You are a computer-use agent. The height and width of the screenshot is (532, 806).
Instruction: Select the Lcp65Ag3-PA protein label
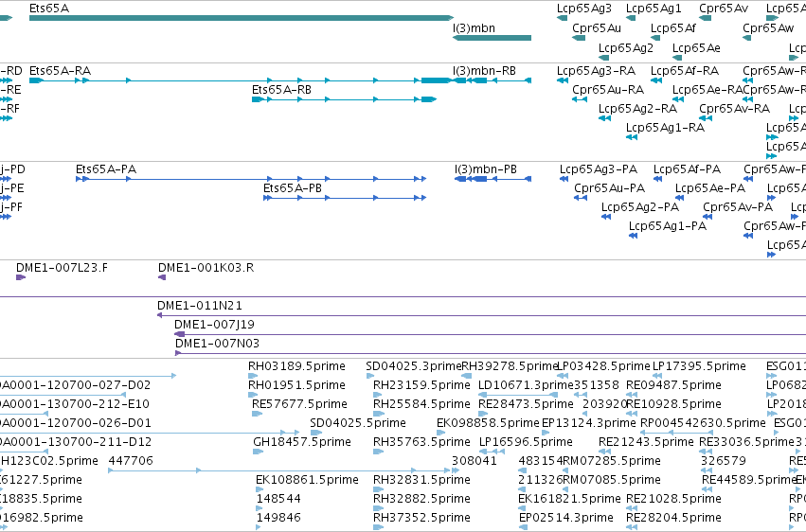click(x=599, y=168)
